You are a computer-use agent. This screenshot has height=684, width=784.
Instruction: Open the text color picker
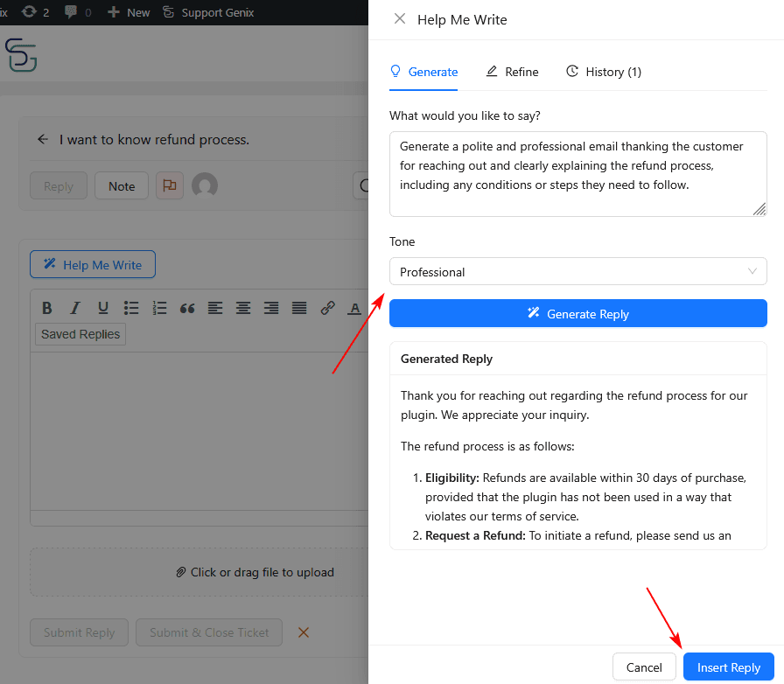(x=354, y=308)
